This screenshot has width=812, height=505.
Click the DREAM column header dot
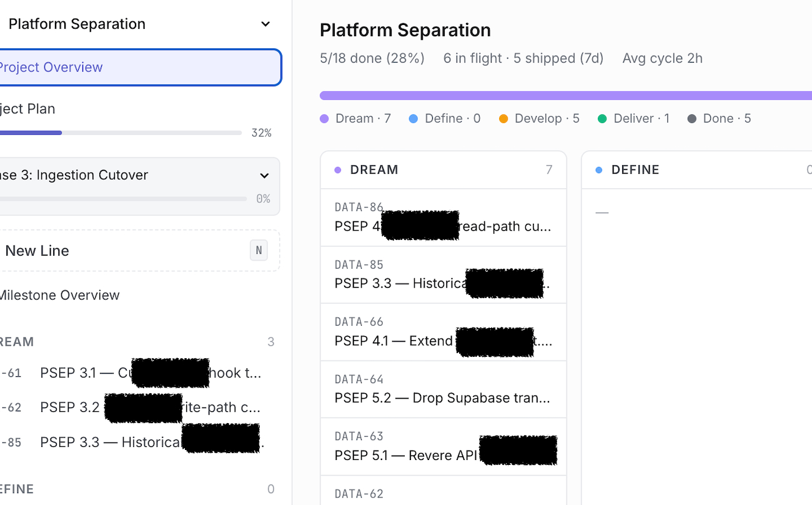[338, 170]
